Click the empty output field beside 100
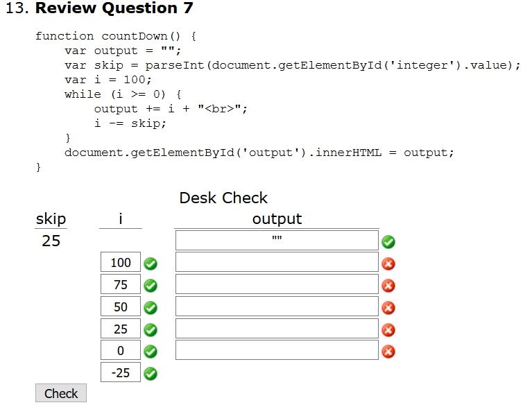Screen dimensions: 532x414 [x=277, y=263]
